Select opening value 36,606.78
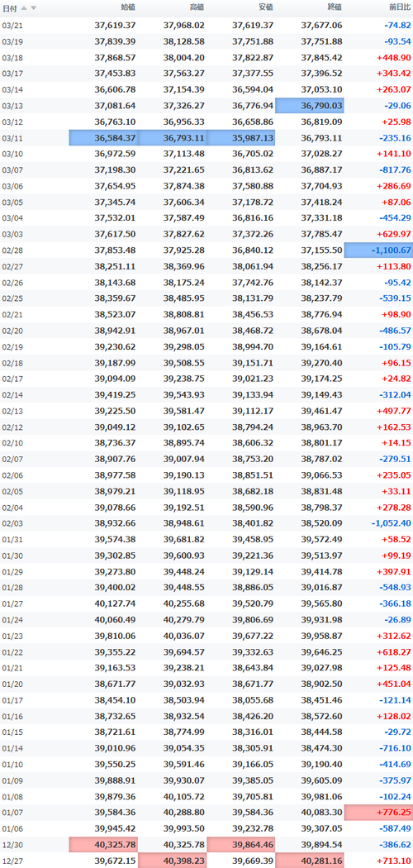Image resolution: width=413 pixels, height=868 pixels. pos(115,89)
